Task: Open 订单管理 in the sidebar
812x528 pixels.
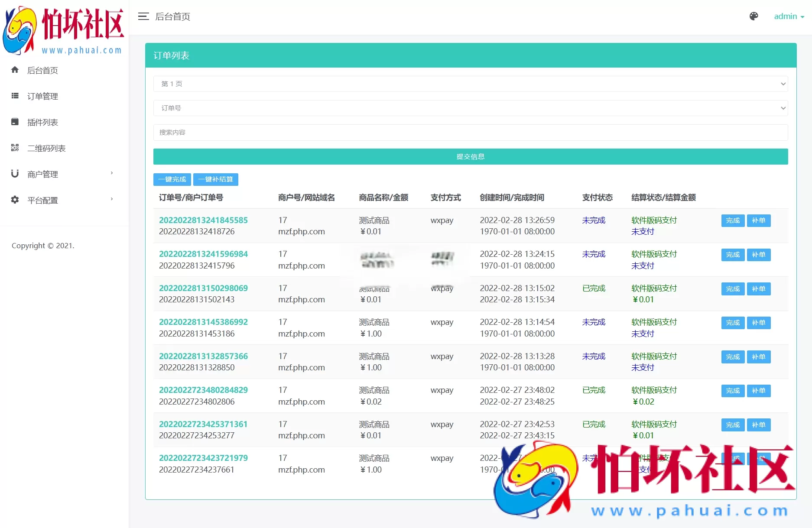Action: tap(42, 96)
